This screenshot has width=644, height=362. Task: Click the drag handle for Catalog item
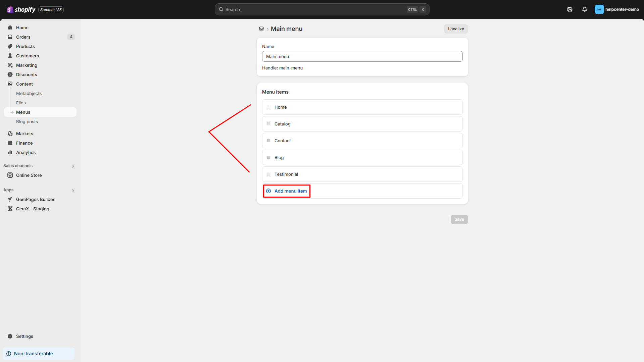point(268,124)
